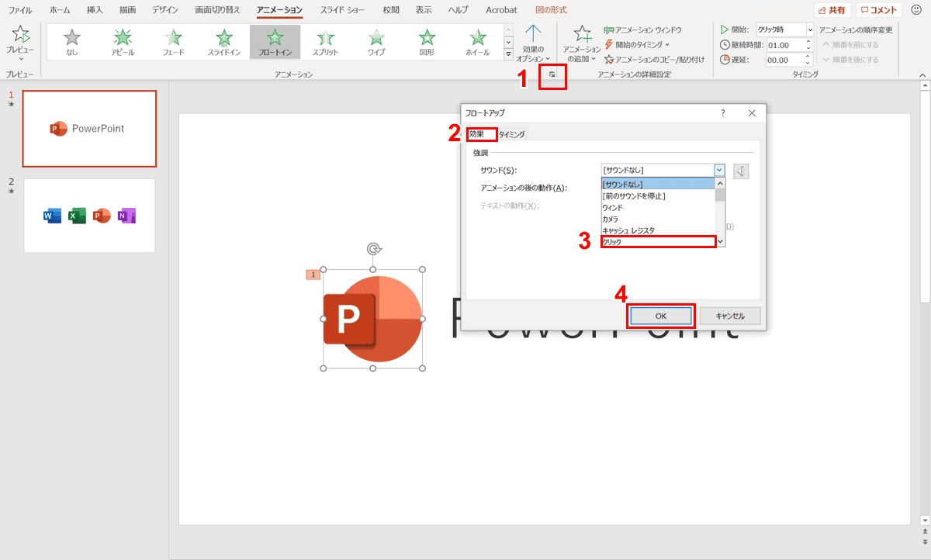Select the PowerPoint logo image on slide

coord(373,319)
